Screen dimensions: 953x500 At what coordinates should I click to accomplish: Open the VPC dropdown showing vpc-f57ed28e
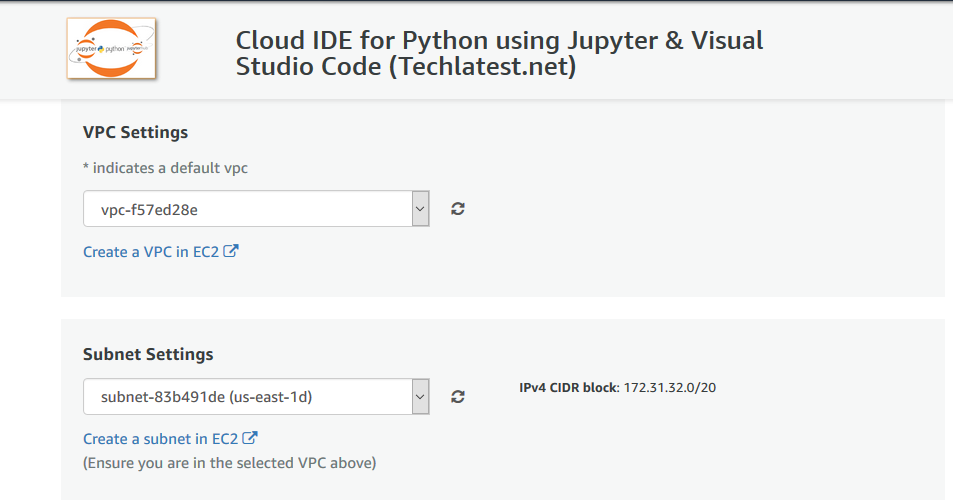point(256,209)
